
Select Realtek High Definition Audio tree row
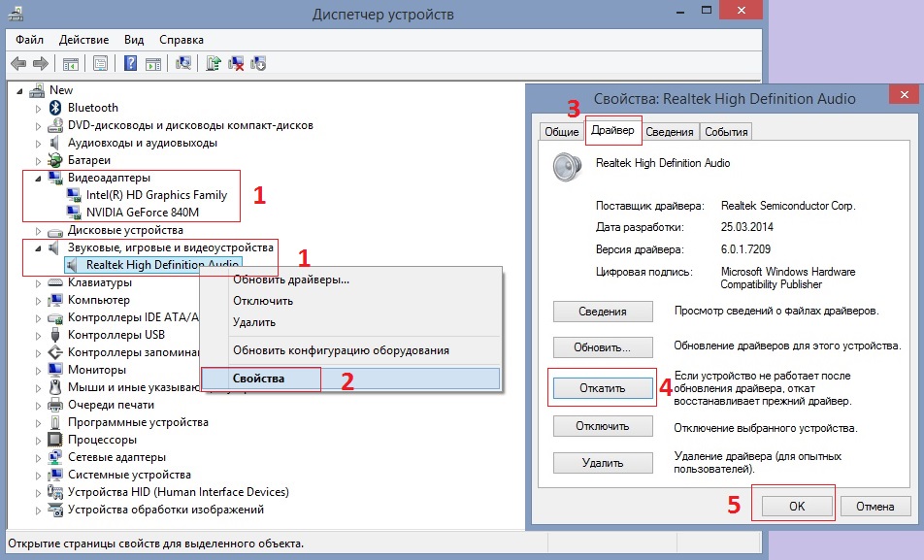pyautogui.click(x=152, y=265)
